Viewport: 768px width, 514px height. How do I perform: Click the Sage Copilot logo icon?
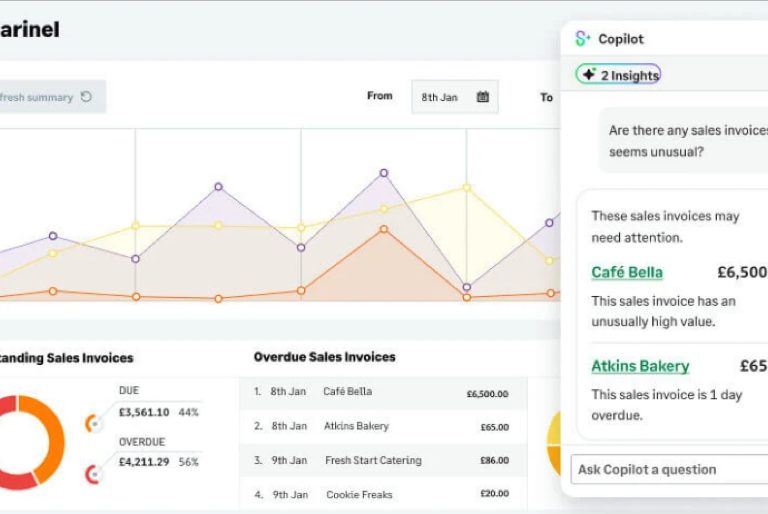tap(582, 39)
